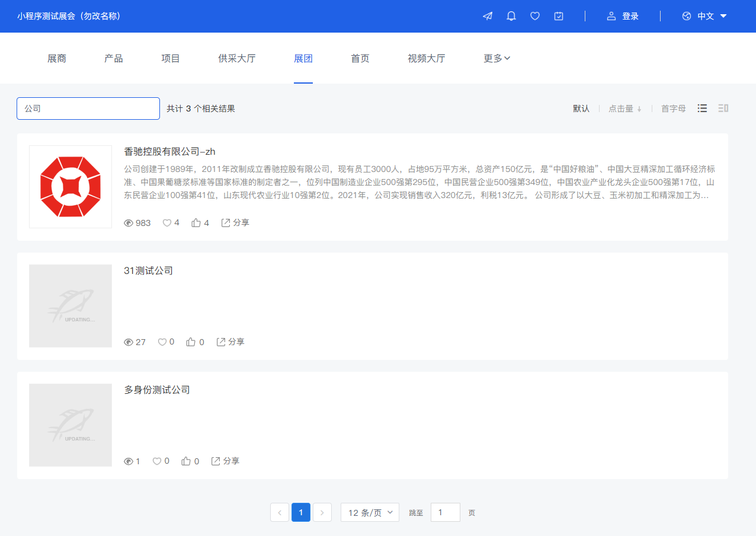Viewport: 756px width, 536px height.
Task: Open the 展商 tab
Action: [57, 58]
